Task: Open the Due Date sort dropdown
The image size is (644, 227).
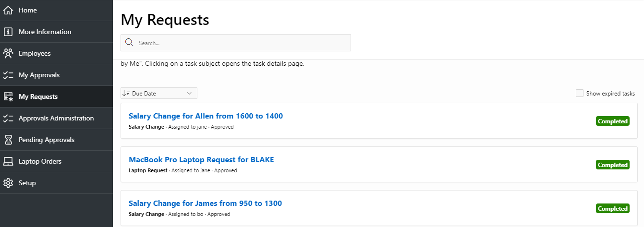Action: (x=159, y=93)
